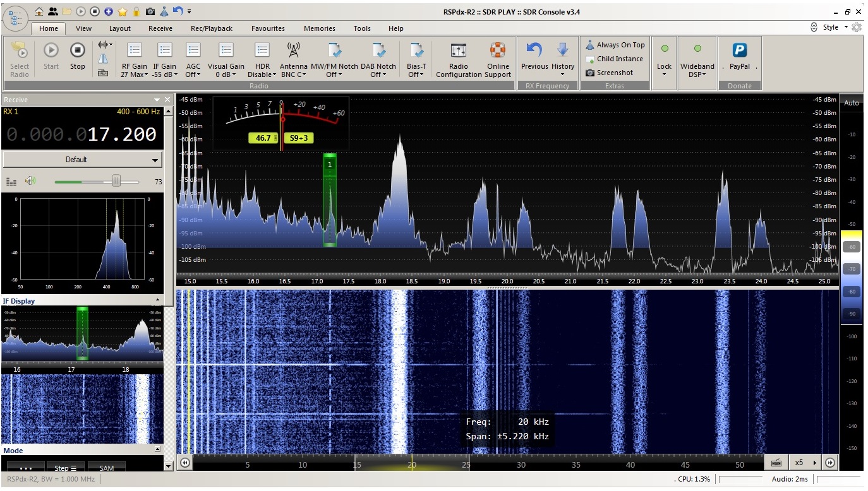868x491 pixels.
Task: Mute audio with the speaker icon
Action: 30,182
